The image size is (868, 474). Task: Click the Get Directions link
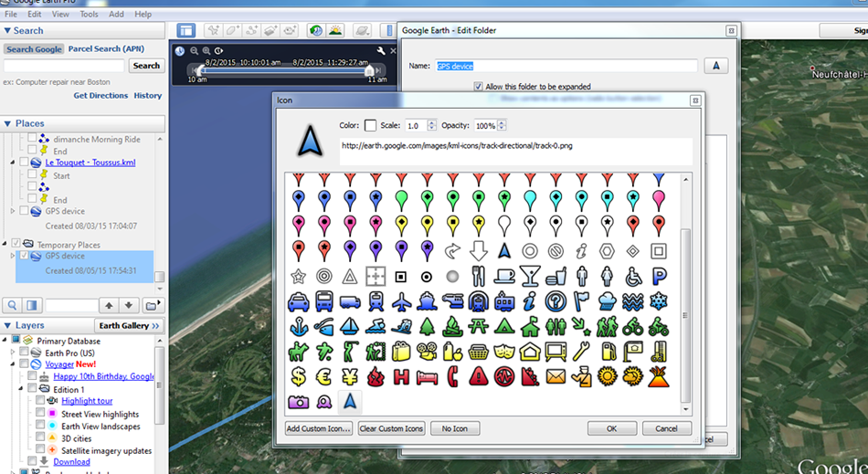tap(101, 96)
